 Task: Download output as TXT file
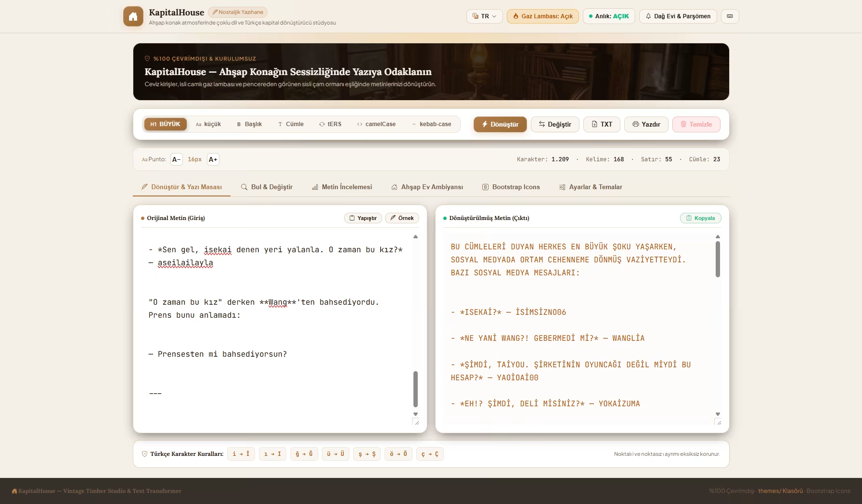coord(602,124)
